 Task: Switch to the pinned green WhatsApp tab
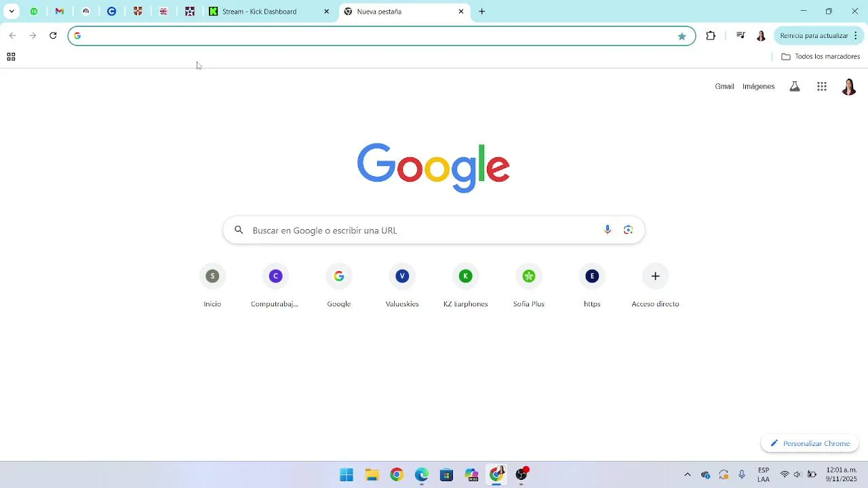34,12
